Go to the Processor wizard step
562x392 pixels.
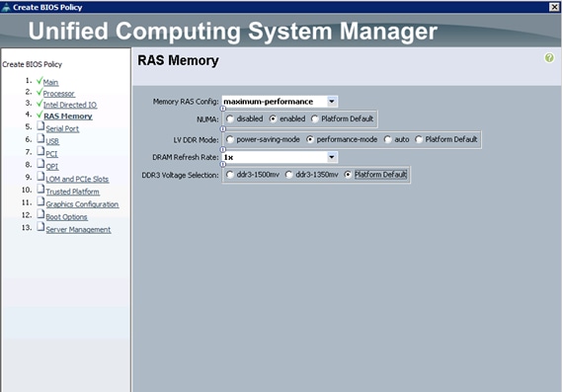[59, 94]
